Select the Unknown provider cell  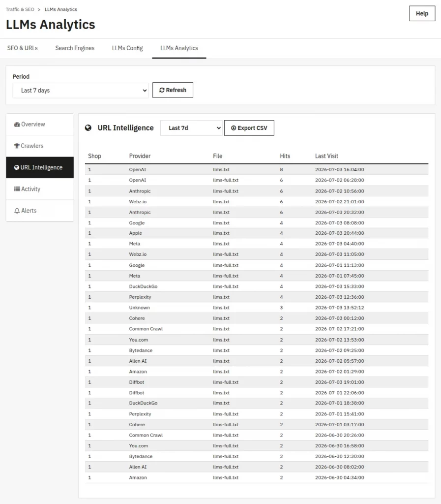(x=139, y=308)
